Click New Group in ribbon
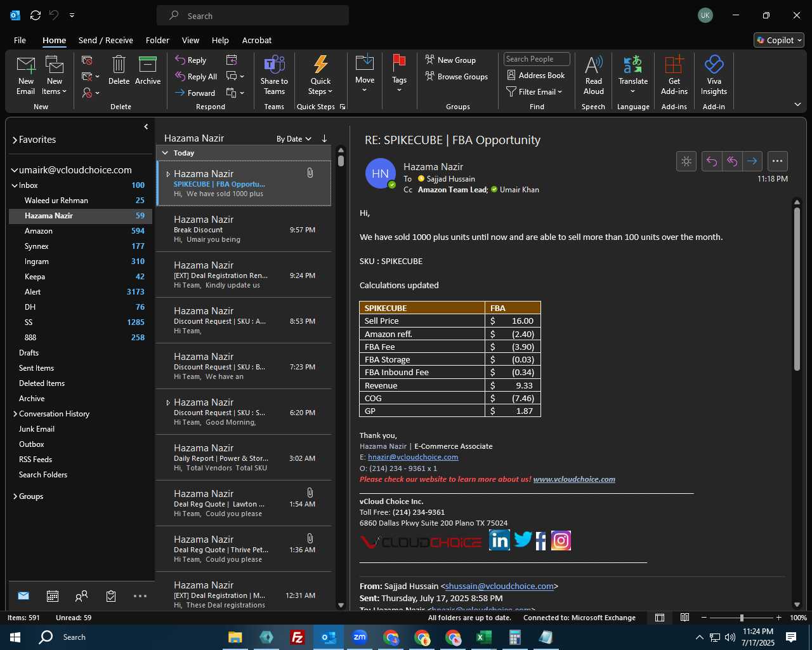Screen dimensions: 812x650 [x=450, y=60]
